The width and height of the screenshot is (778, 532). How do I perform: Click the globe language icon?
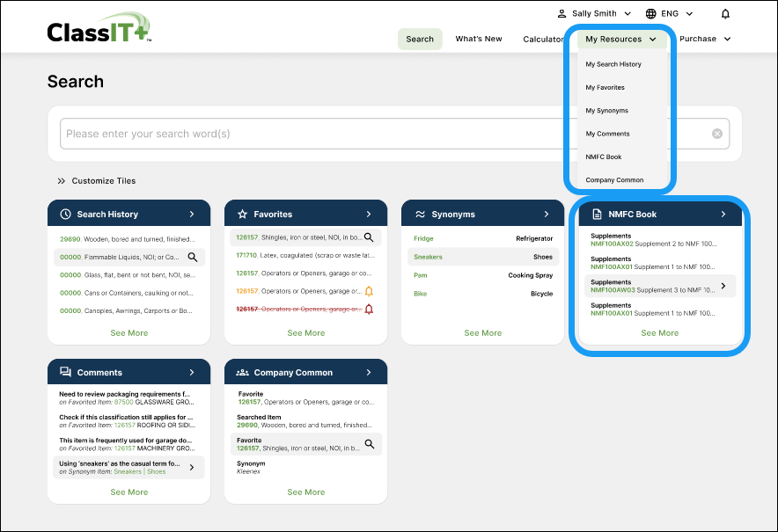coord(650,14)
